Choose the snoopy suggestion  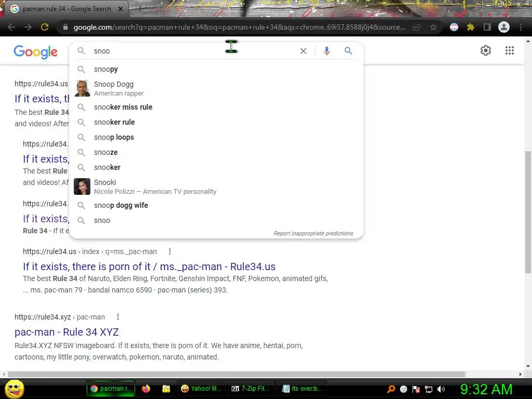tap(217, 69)
